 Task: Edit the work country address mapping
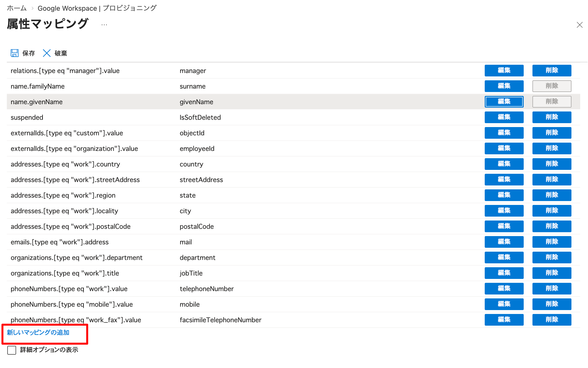point(504,164)
